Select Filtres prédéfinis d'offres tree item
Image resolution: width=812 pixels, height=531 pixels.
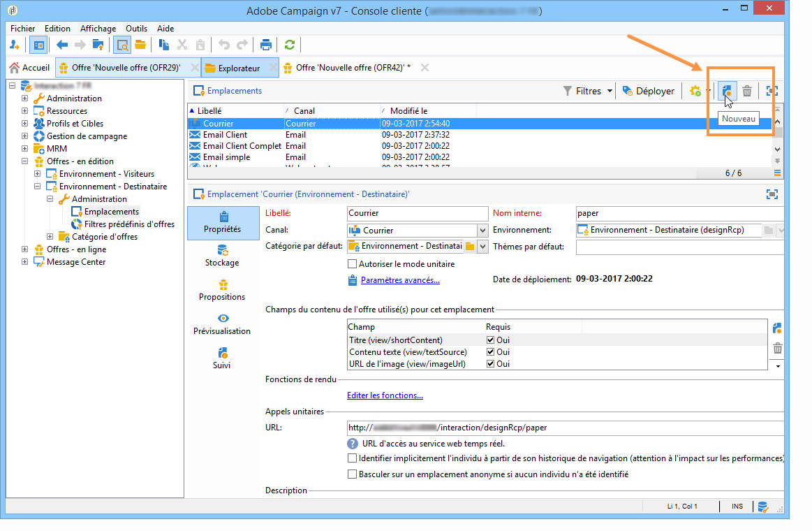point(129,224)
